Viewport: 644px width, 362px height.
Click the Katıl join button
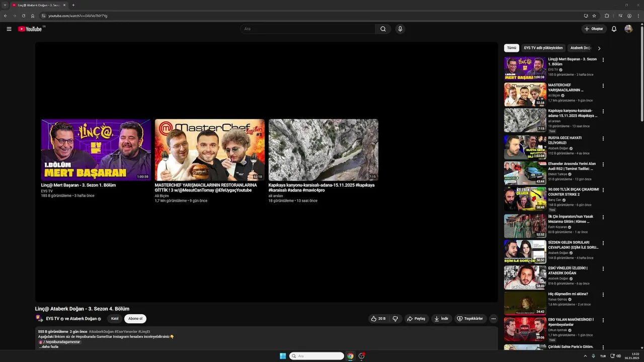(x=115, y=319)
